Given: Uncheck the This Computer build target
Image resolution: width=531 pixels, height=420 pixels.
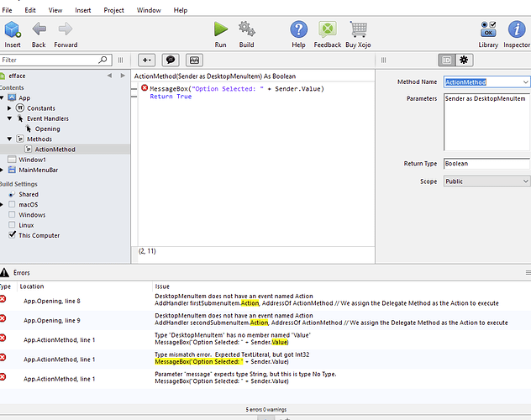Looking at the screenshot, I should pos(13,234).
